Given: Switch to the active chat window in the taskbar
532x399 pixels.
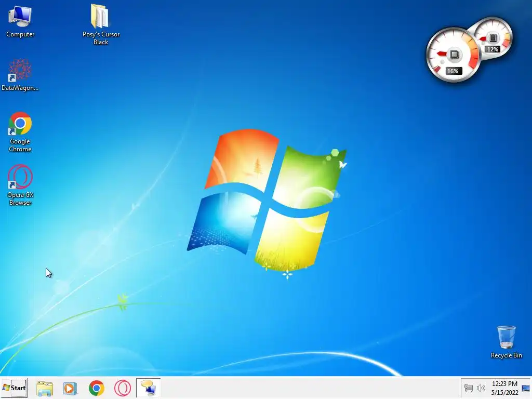Looking at the screenshot, I should pos(148,388).
